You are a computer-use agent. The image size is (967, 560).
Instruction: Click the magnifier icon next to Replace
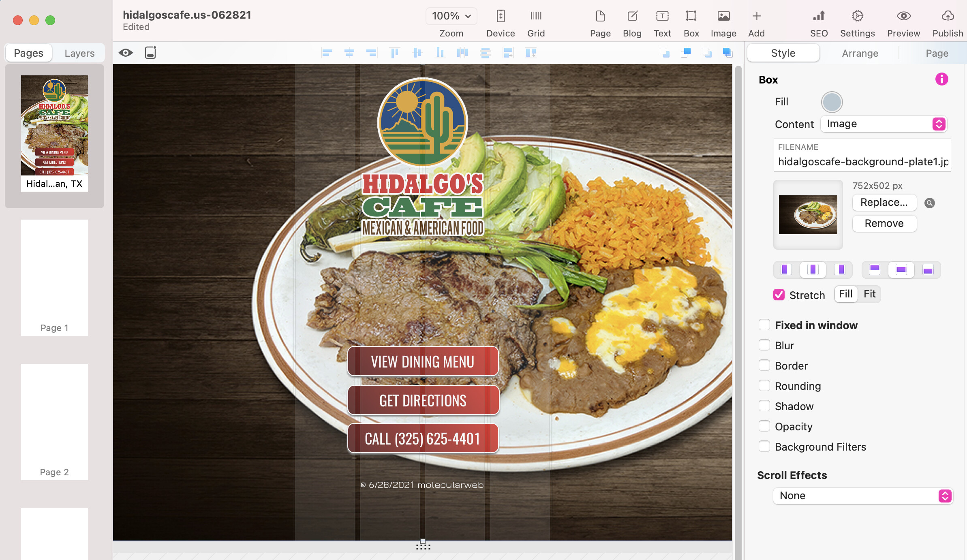click(930, 203)
